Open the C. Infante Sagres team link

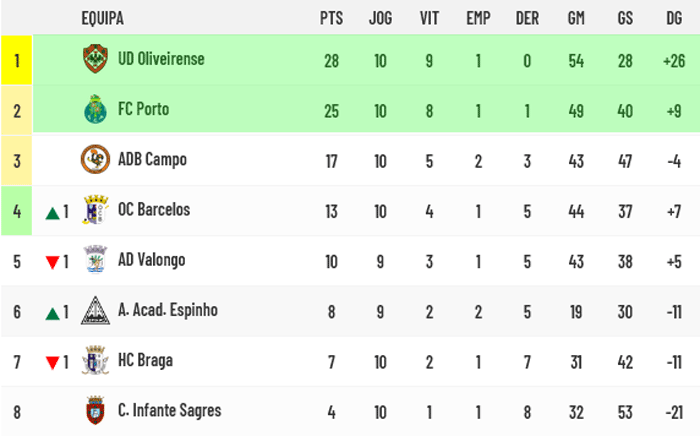[170, 411]
